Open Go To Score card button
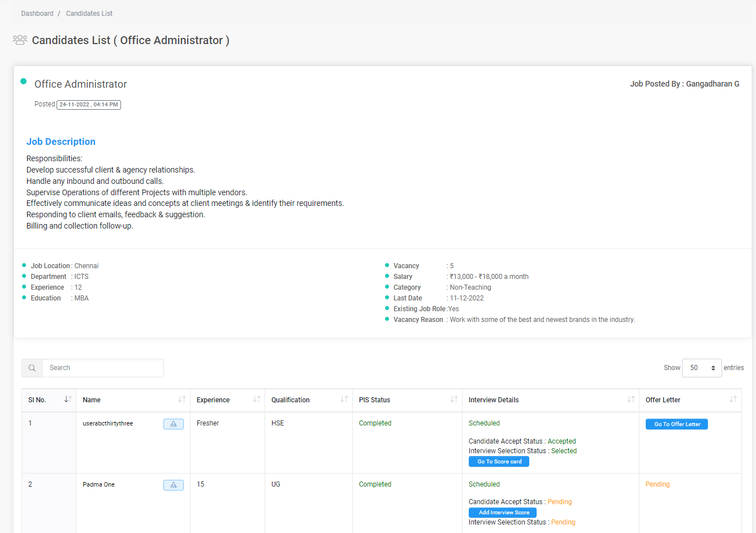 pyautogui.click(x=499, y=462)
